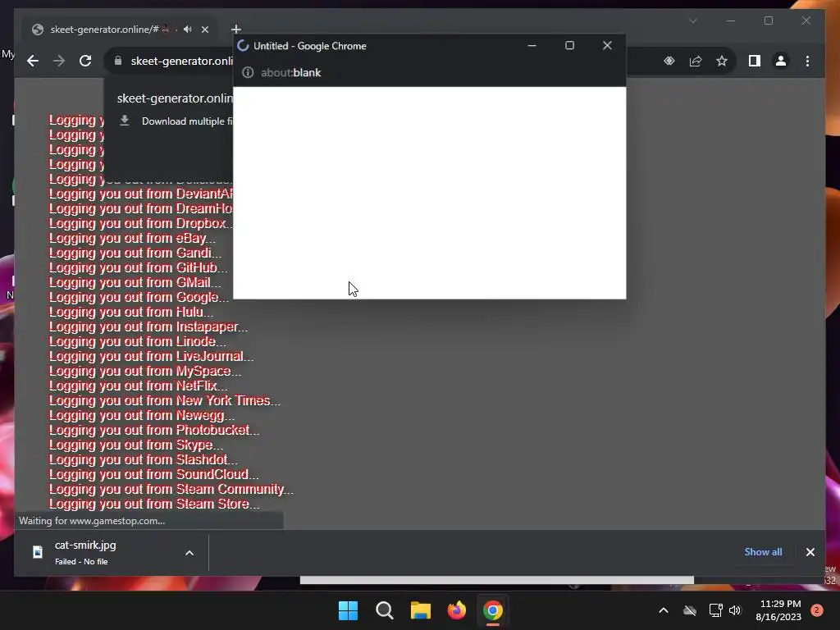This screenshot has width=840, height=630.
Task: Close the Untitled Google Chrome popup
Action: click(607, 46)
